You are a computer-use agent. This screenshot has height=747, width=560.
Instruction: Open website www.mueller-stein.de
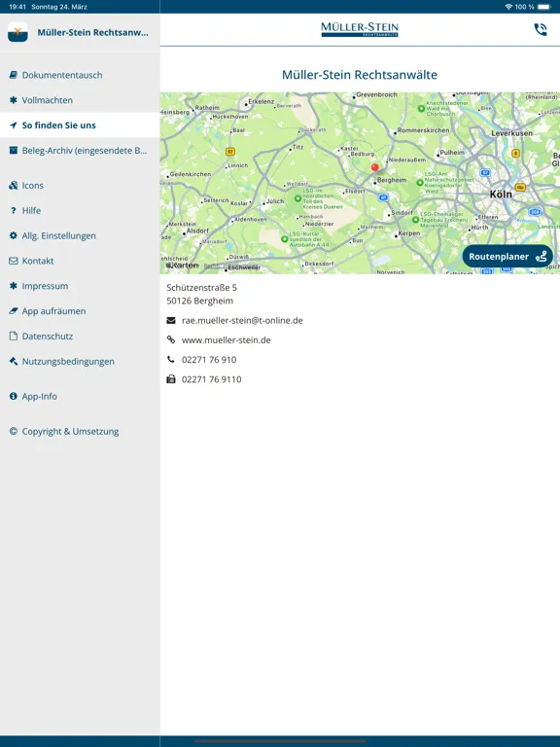227,340
